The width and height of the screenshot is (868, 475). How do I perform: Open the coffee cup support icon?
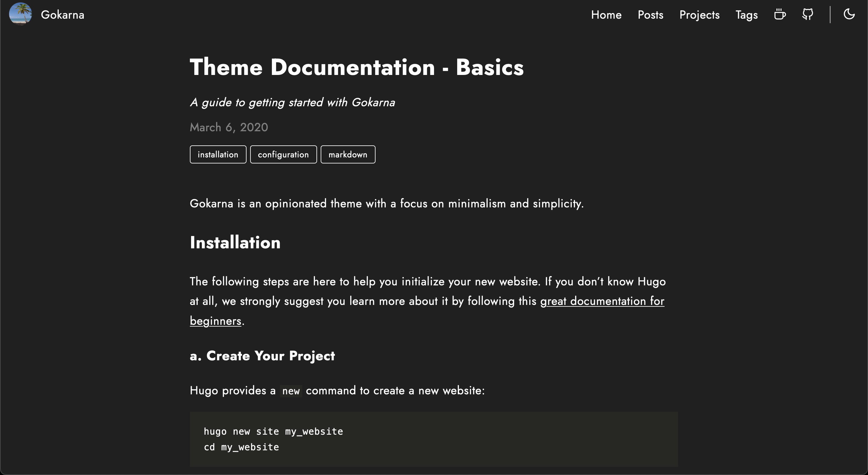780,14
